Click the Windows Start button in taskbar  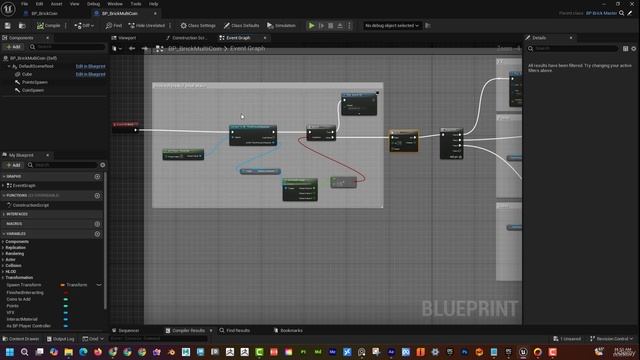click(x=10, y=352)
